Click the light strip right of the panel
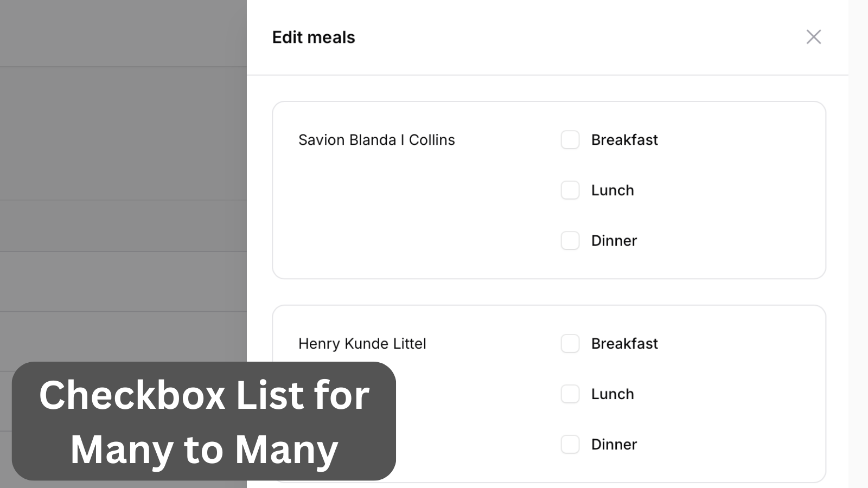868x488 pixels. [858, 244]
